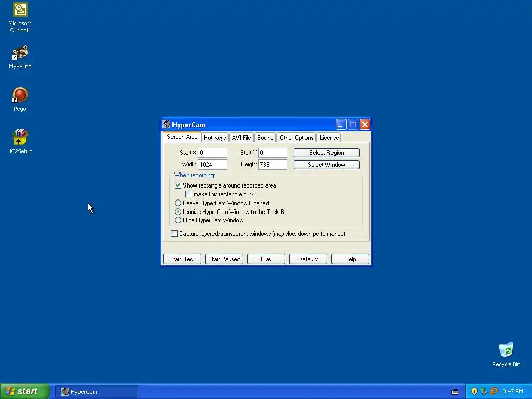The width and height of the screenshot is (532, 399).
Task: Click the Width field showing 1024
Action: pyautogui.click(x=212, y=165)
